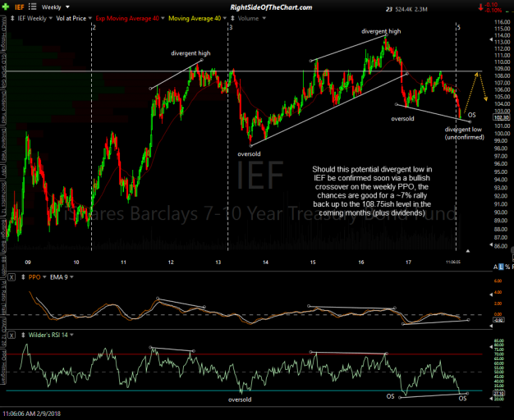Click reorder arrows beside PPO label

[23, 277]
